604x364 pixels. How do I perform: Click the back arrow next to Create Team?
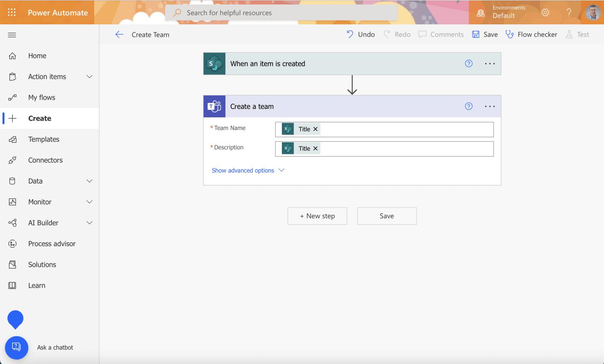pyautogui.click(x=119, y=35)
